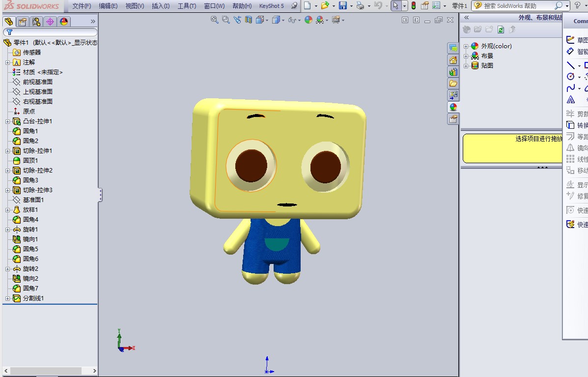Open SolidWorks Resources home tab in task pane
The image size is (588, 377).
point(453,60)
